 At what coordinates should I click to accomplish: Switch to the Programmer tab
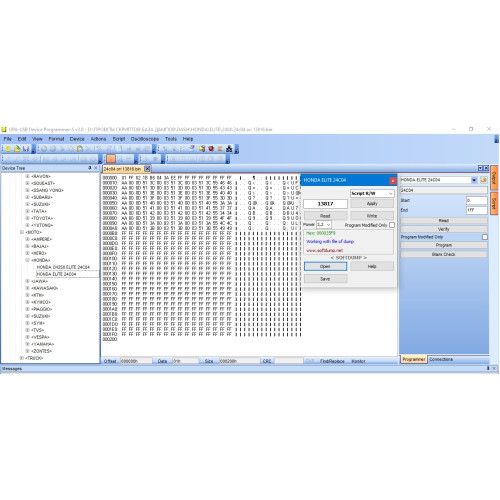click(413, 359)
